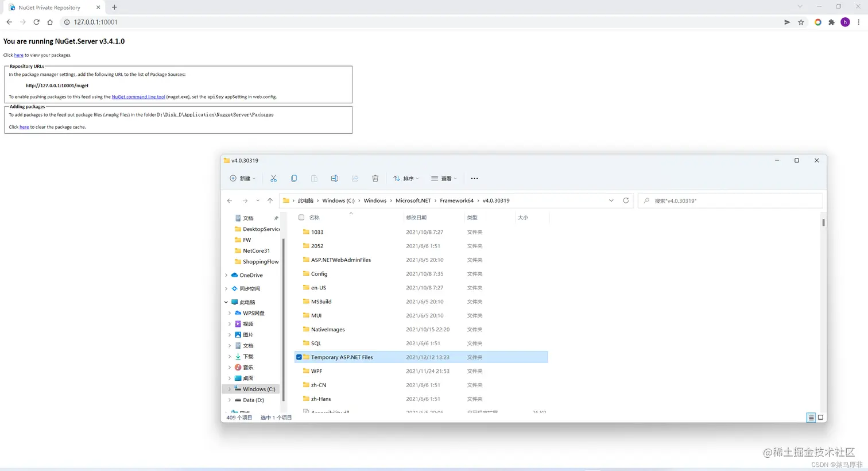Open the three-dots more options menu in Explorer
This screenshot has width=868, height=471.
coord(474,179)
